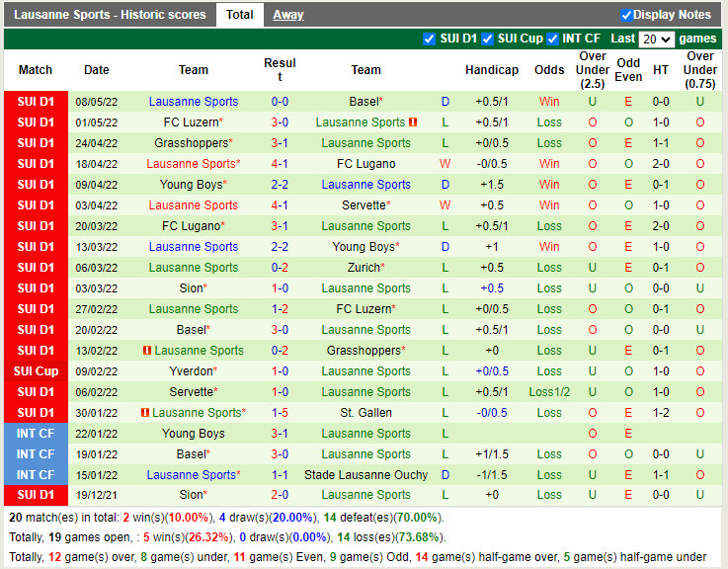
Task: Click the 1-5 score against St. Gallen
Action: (x=280, y=413)
